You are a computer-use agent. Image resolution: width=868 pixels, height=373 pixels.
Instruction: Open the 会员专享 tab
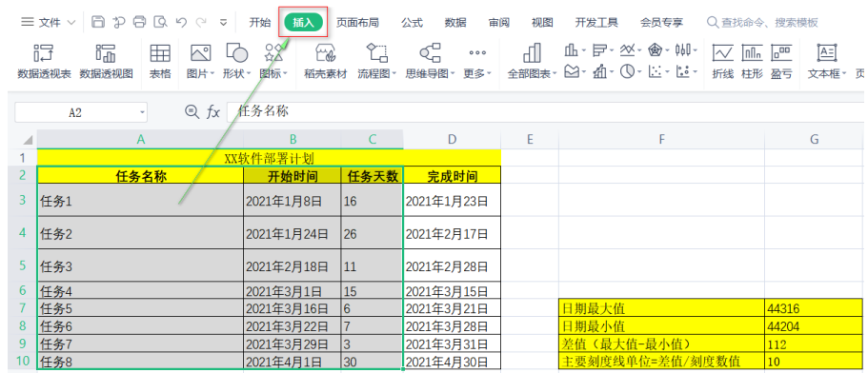pos(661,23)
